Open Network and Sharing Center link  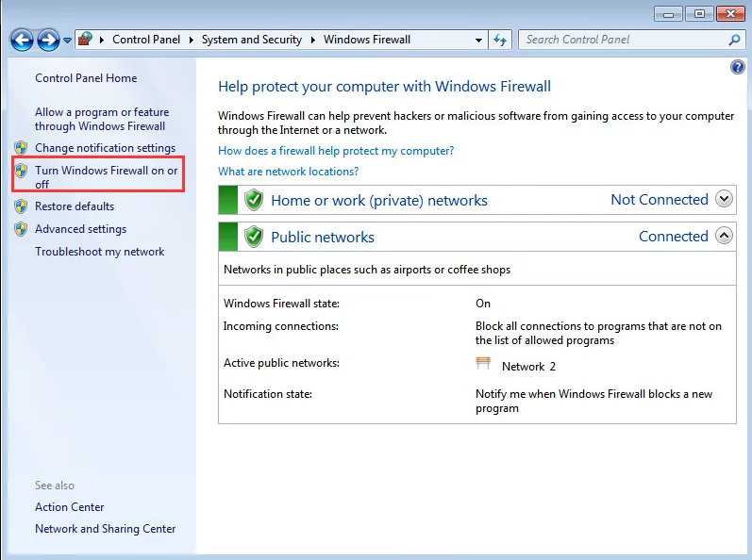105,528
